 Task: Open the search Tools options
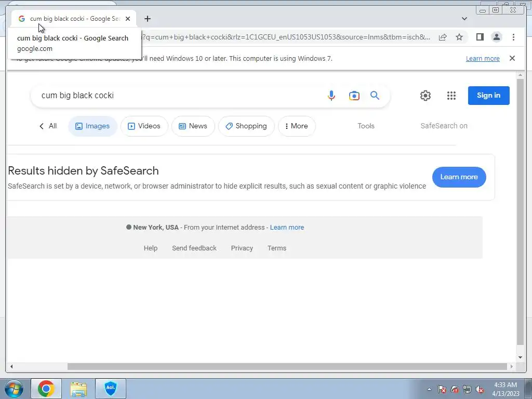pyautogui.click(x=366, y=126)
